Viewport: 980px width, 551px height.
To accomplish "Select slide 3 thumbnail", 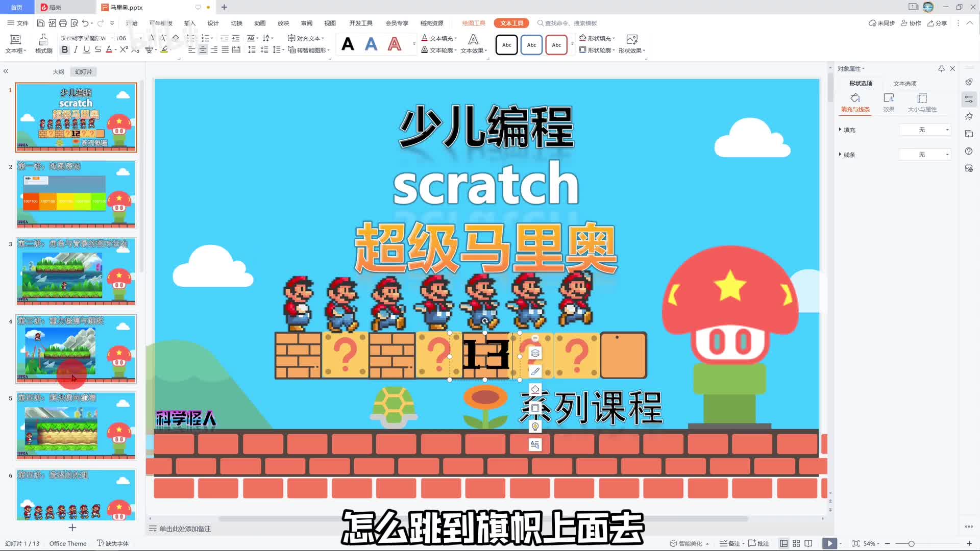I will point(76,271).
